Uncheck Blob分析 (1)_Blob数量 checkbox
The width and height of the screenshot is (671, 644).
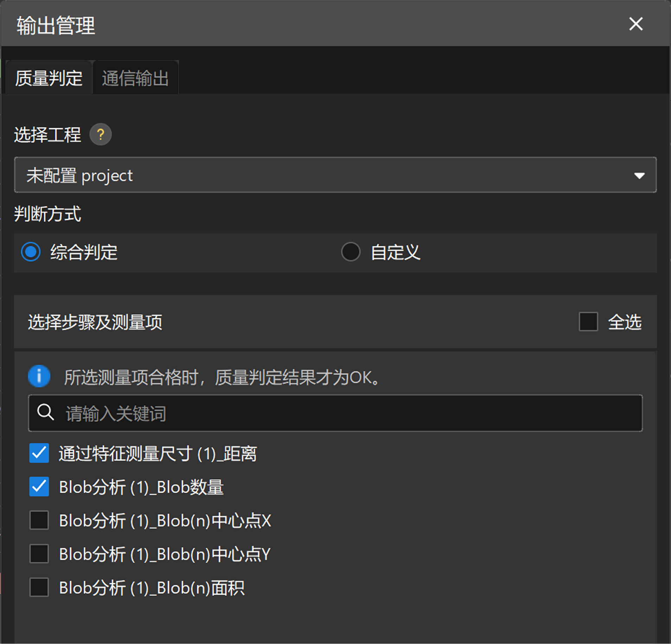[39, 487]
